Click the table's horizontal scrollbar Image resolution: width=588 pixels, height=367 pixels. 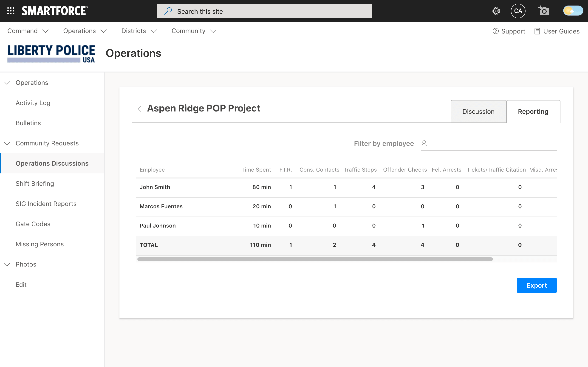(x=315, y=259)
